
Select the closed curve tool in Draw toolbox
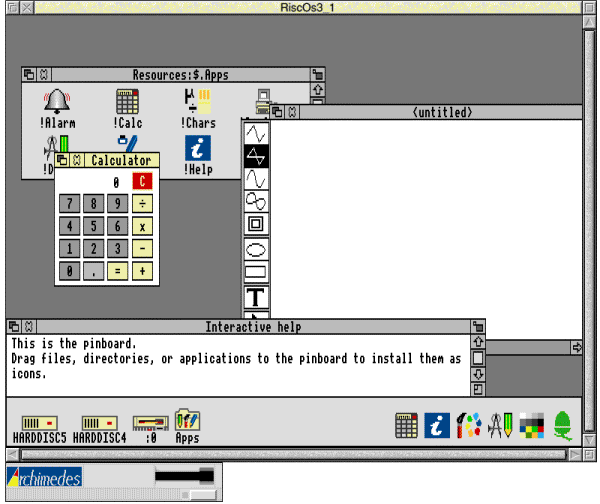(x=256, y=201)
